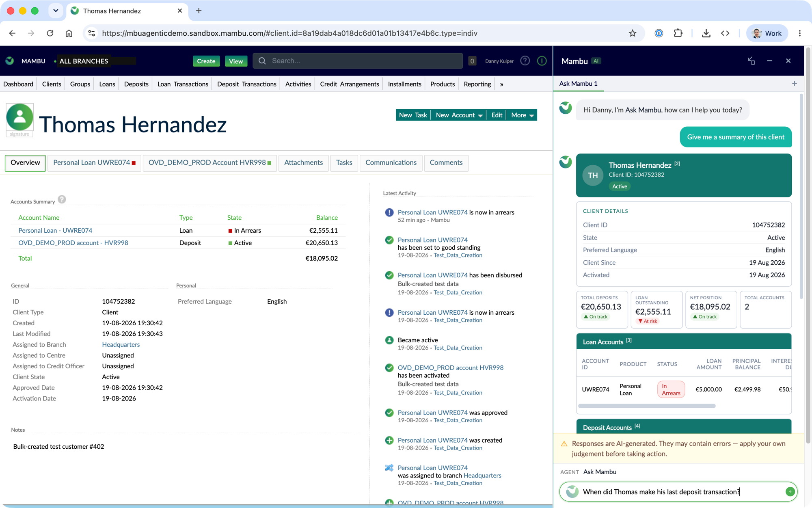Add a new Ask Mambu chat tab

tap(794, 84)
